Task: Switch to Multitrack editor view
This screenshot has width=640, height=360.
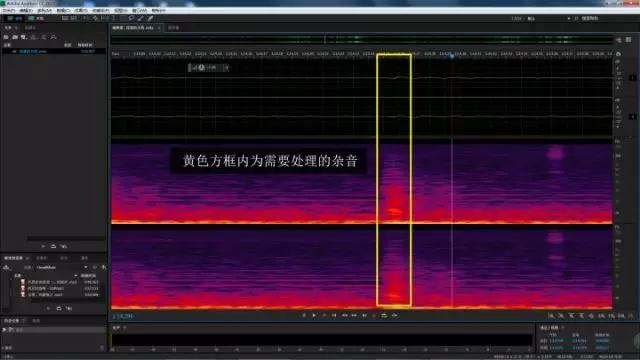Action: coord(36,18)
